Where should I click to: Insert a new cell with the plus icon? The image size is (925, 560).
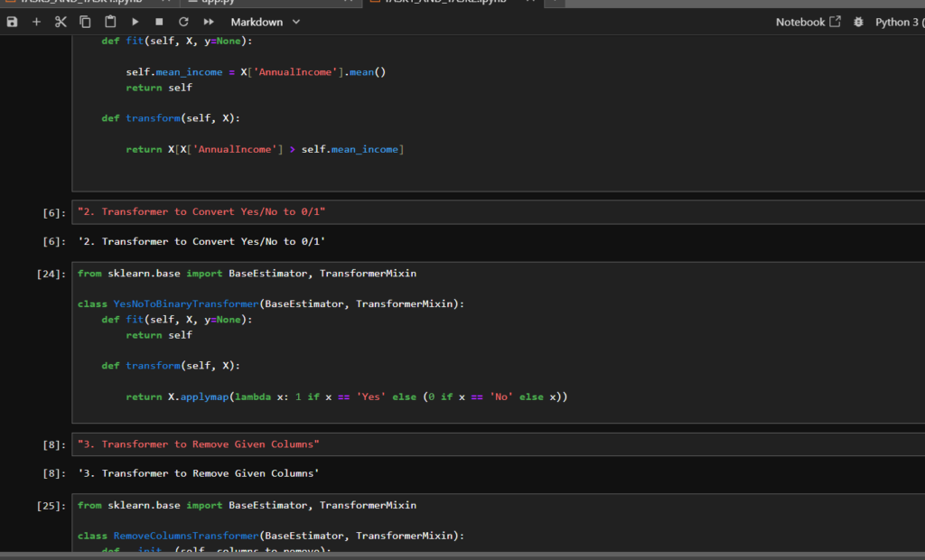(36, 22)
